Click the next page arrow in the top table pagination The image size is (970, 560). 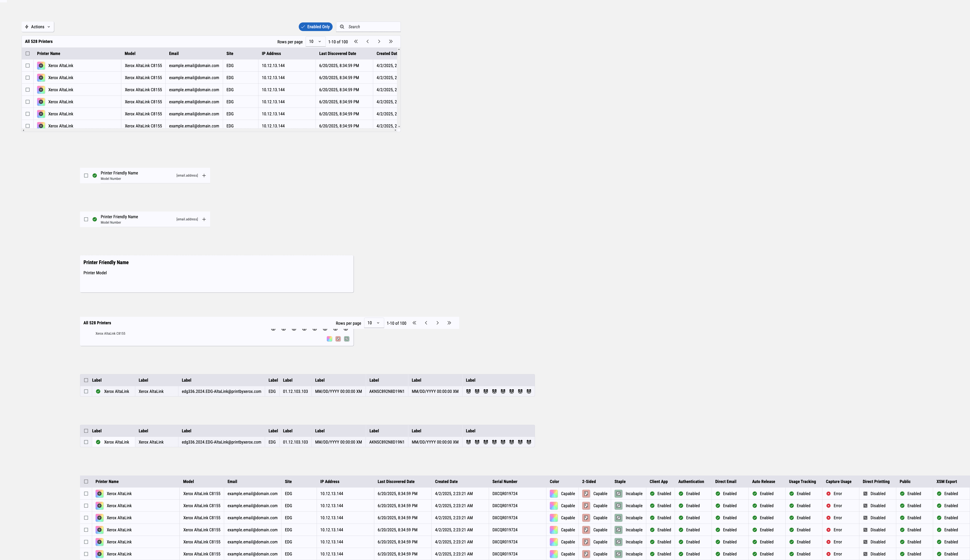pos(379,42)
